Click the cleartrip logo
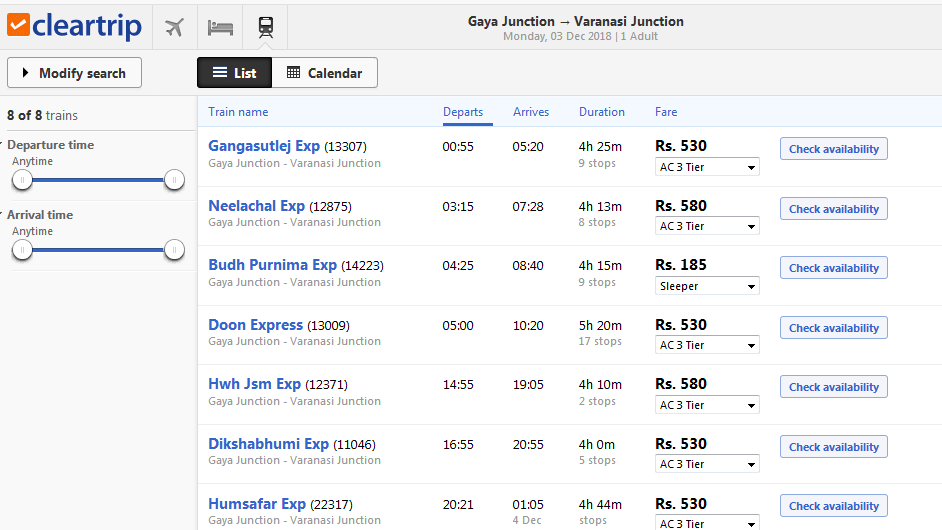 pos(74,26)
